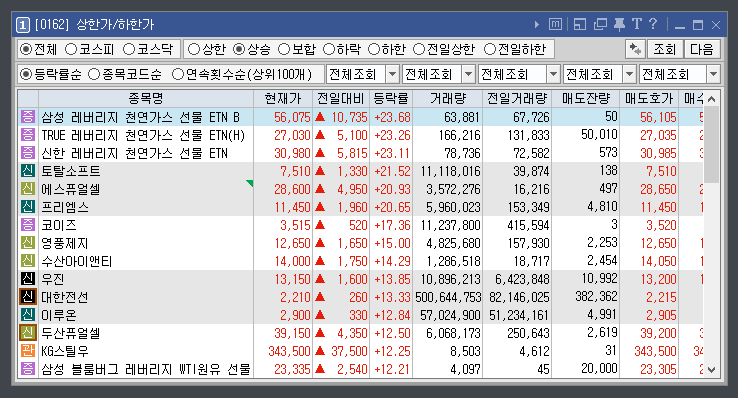Open help with the question mark icon
Viewport: 738px width, 398px height.
coord(653,24)
